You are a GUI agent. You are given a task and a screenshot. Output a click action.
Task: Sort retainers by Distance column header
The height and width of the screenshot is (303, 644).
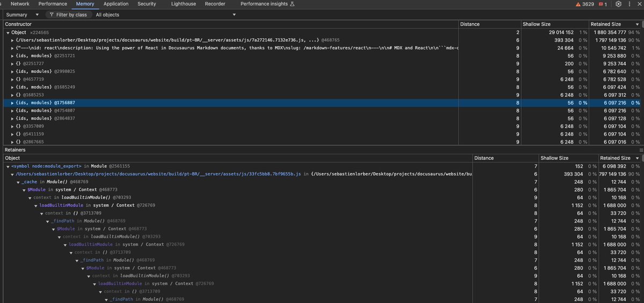[x=506, y=158]
